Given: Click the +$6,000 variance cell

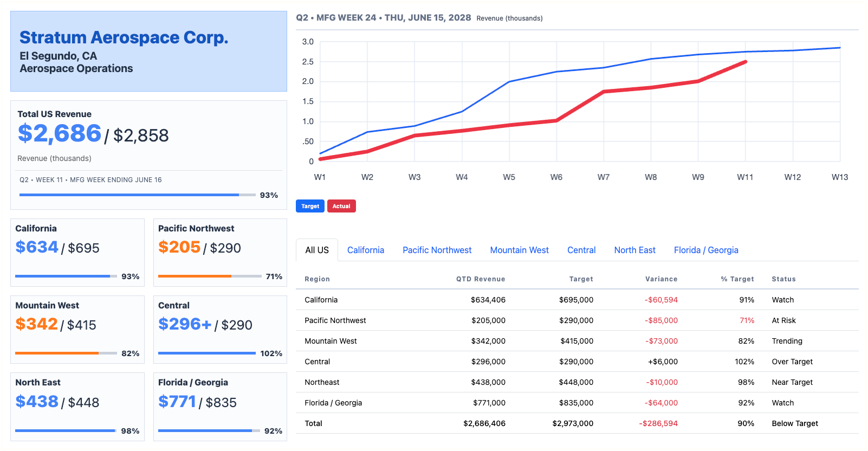Looking at the screenshot, I should coord(663,362).
